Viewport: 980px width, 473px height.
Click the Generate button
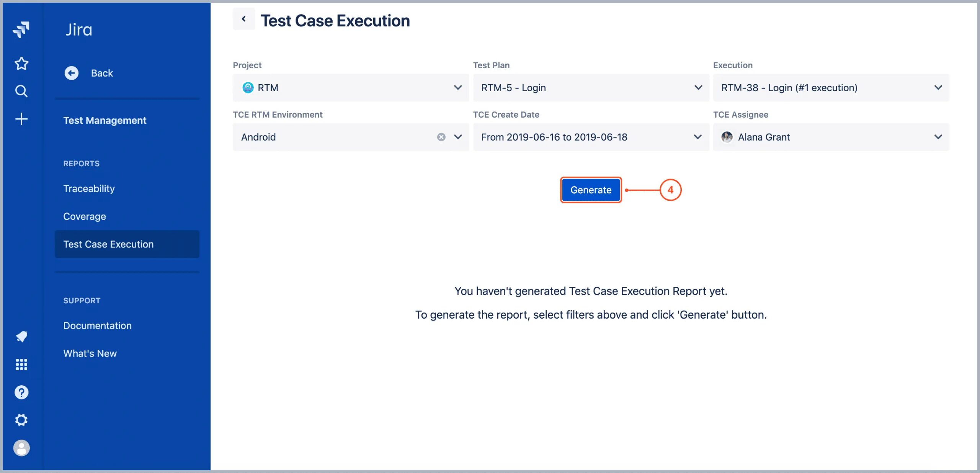coord(591,190)
